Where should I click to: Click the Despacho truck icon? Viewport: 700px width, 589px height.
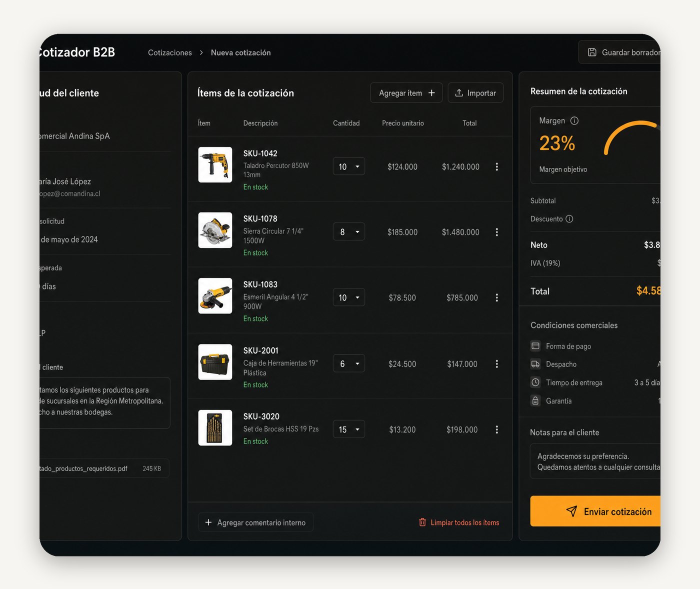click(535, 364)
